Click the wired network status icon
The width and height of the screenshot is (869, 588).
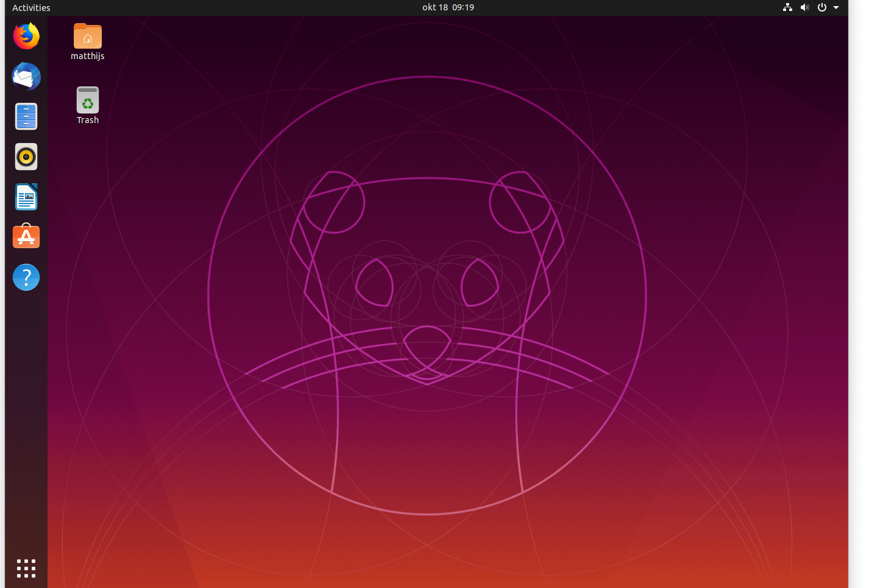(787, 7)
